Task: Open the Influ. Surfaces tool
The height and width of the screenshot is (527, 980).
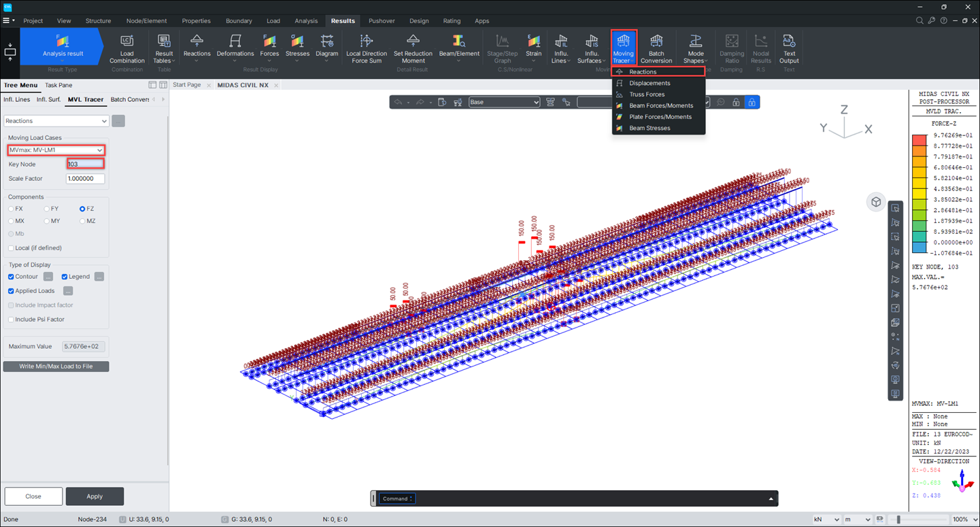Action: (592, 49)
